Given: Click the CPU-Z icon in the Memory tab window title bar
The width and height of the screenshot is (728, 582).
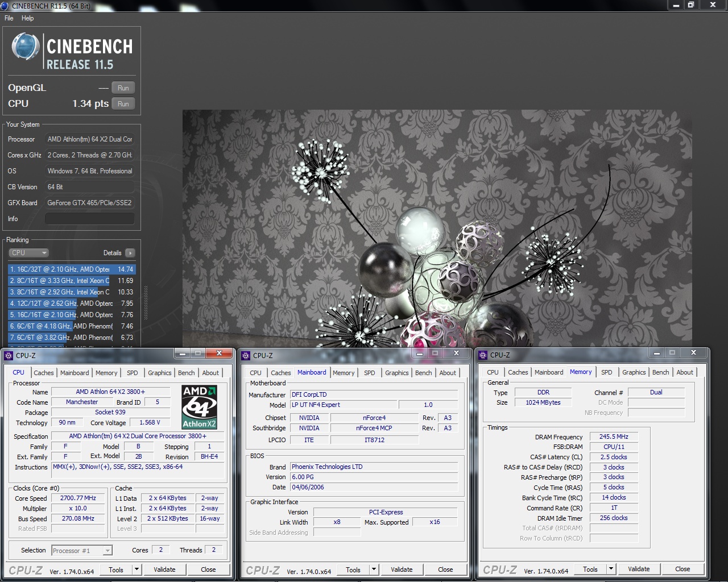Looking at the screenshot, I should 483,355.
